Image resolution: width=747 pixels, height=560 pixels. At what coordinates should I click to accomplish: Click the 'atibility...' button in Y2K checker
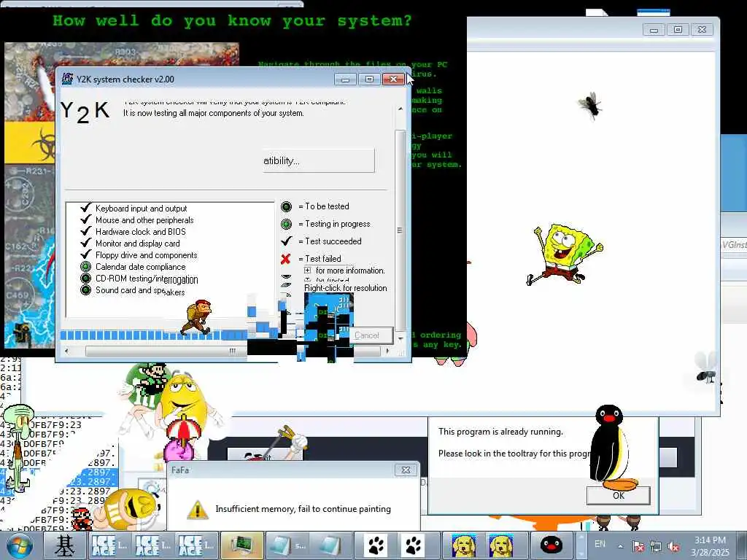318,161
